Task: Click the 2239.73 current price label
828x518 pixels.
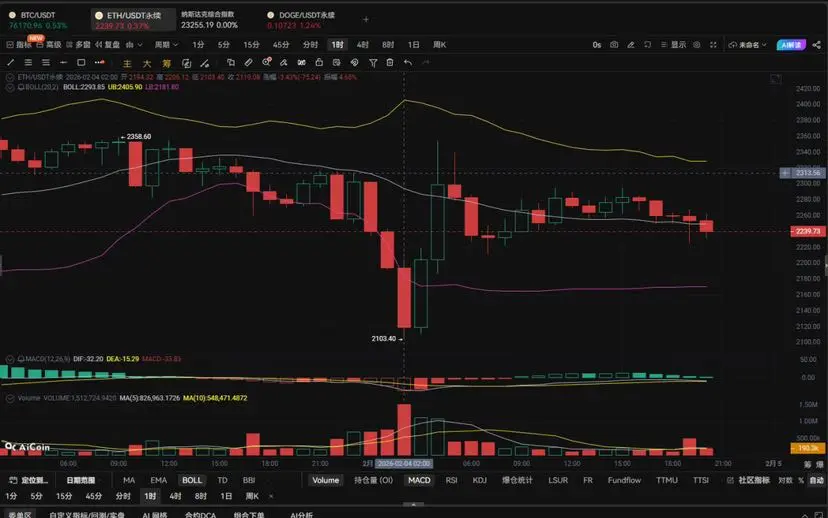Action: tap(808, 231)
